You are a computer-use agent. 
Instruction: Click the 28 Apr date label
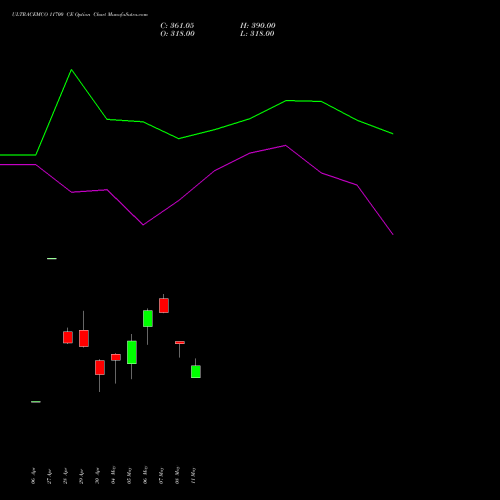point(65,476)
